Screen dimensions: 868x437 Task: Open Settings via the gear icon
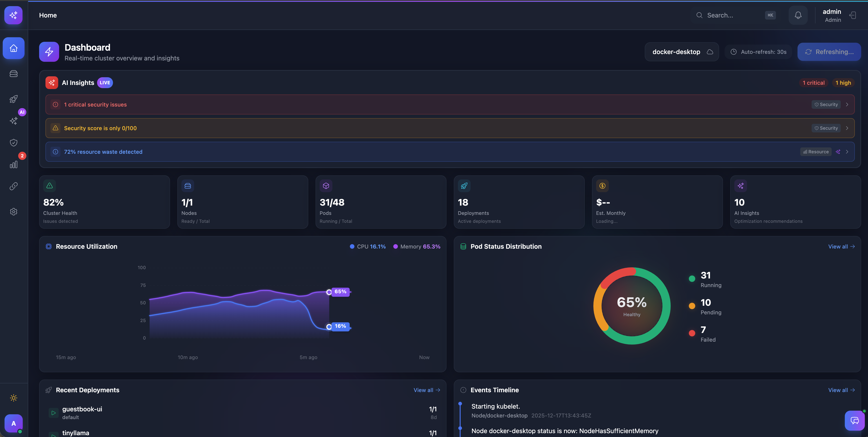click(x=13, y=211)
